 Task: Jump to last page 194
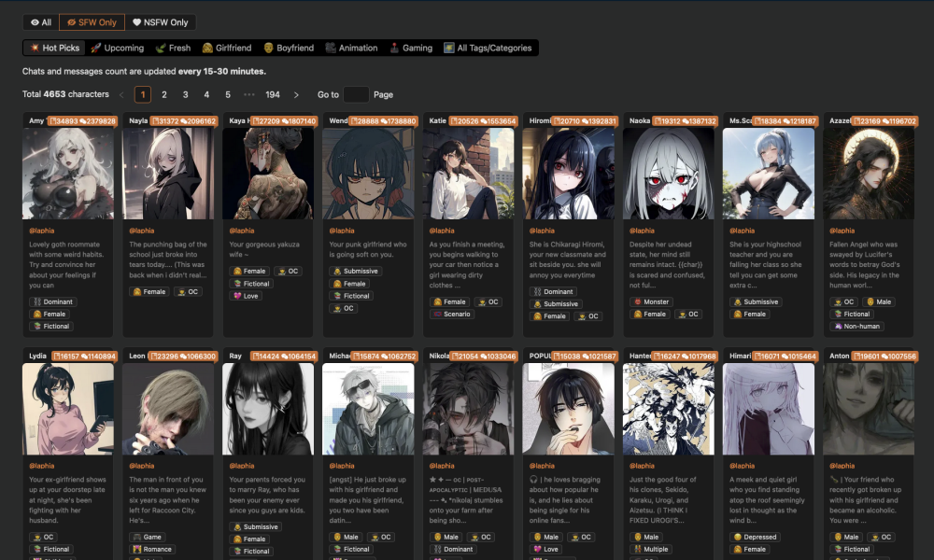pos(273,94)
